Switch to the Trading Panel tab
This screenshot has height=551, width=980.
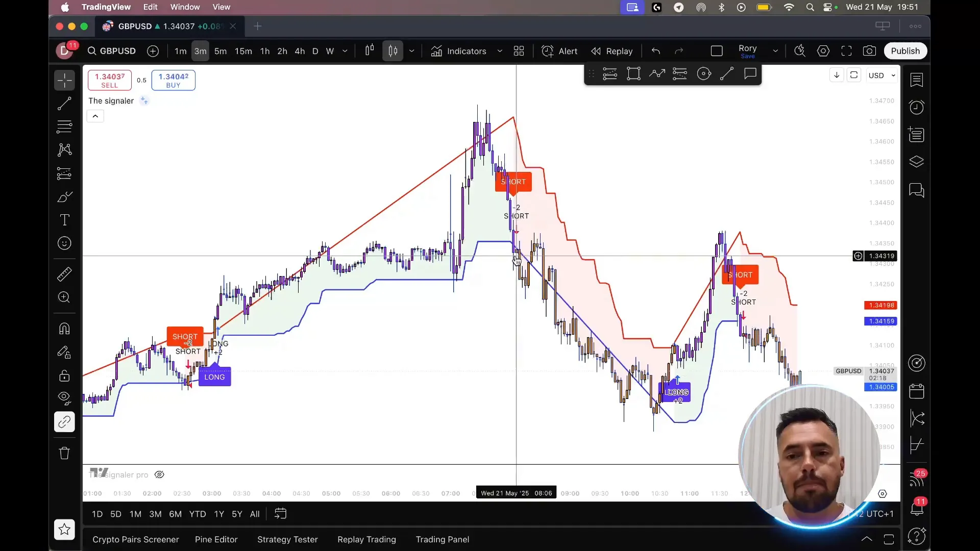click(x=443, y=540)
